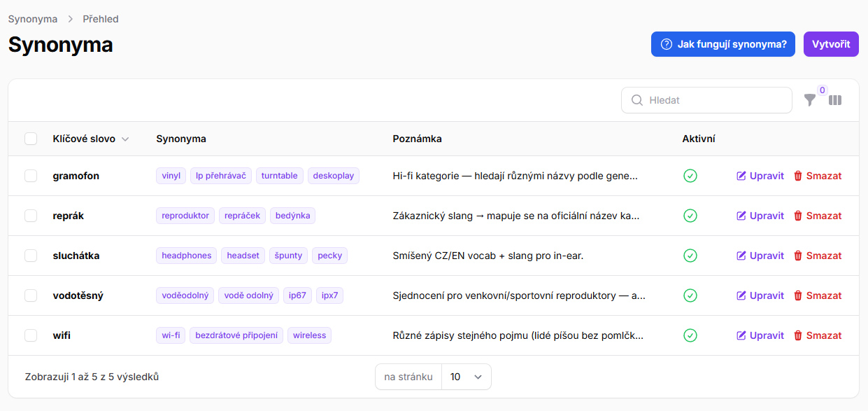Image resolution: width=868 pixels, height=411 pixels.
Task: Click the wireless synonym tag
Action: point(310,335)
